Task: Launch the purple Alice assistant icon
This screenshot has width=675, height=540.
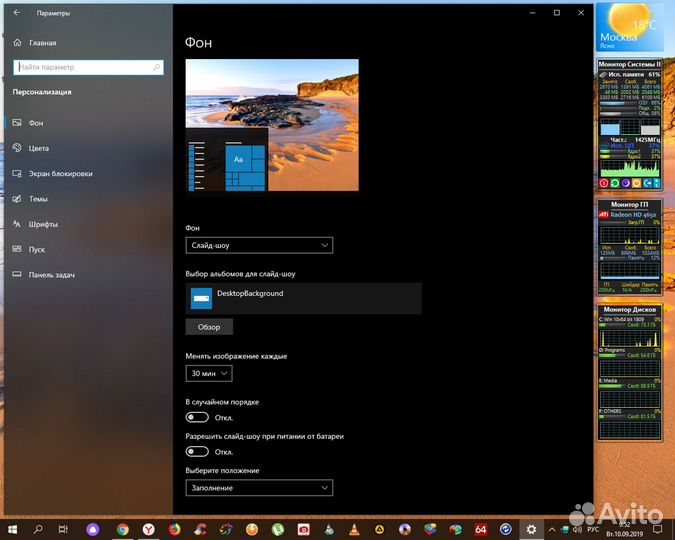Action: pyautogui.click(x=93, y=529)
